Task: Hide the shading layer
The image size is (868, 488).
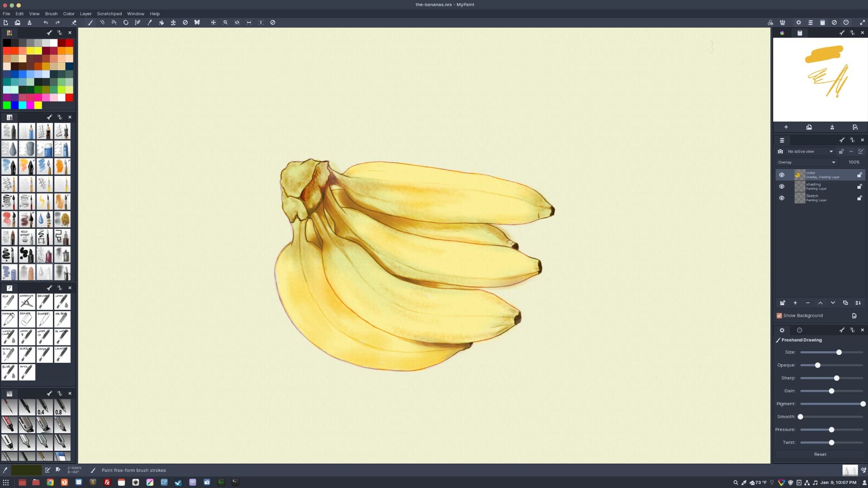Action: pyautogui.click(x=781, y=186)
